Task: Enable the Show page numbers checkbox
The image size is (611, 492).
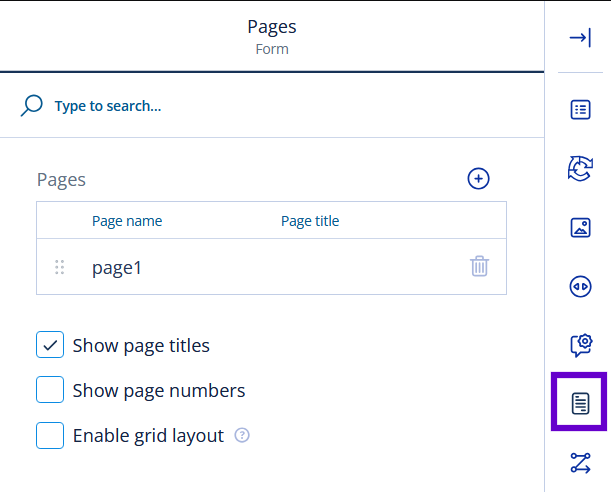Action: [x=50, y=390]
